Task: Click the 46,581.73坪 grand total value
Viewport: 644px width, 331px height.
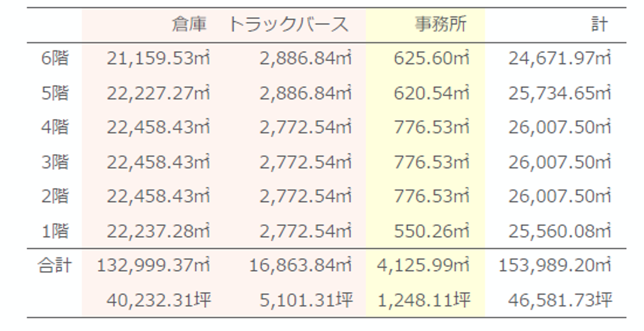Action: pyautogui.click(x=559, y=300)
